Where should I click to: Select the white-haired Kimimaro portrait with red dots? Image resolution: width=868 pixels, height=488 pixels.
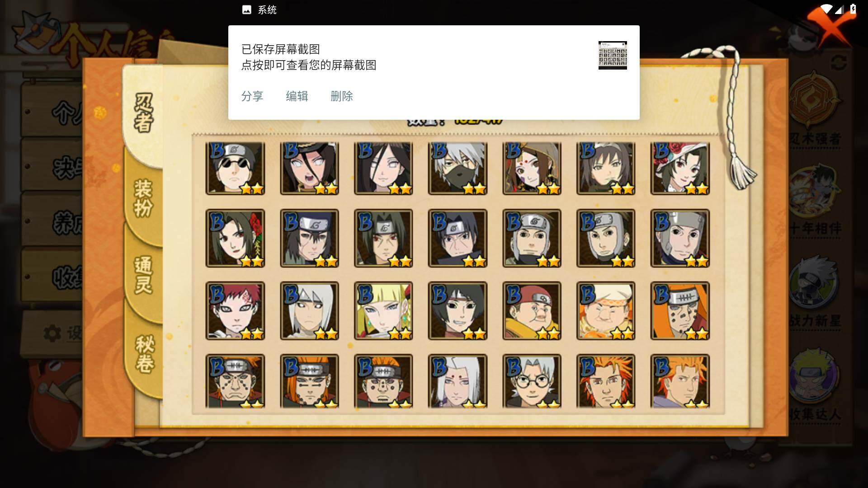(458, 381)
